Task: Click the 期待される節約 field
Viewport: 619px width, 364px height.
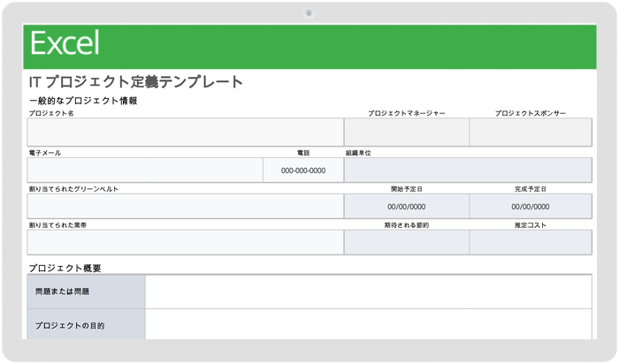Action: (407, 243)
